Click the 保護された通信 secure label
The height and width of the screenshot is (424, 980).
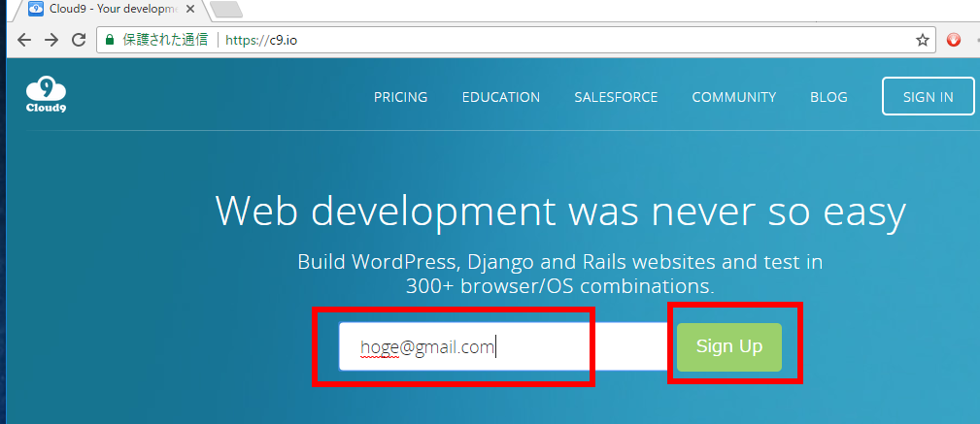click(166, 40)
